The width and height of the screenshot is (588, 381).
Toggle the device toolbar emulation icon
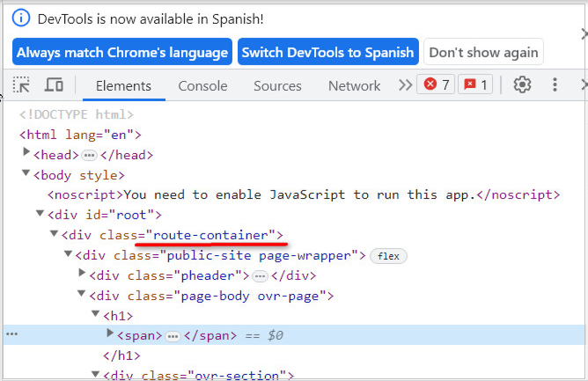54,85
